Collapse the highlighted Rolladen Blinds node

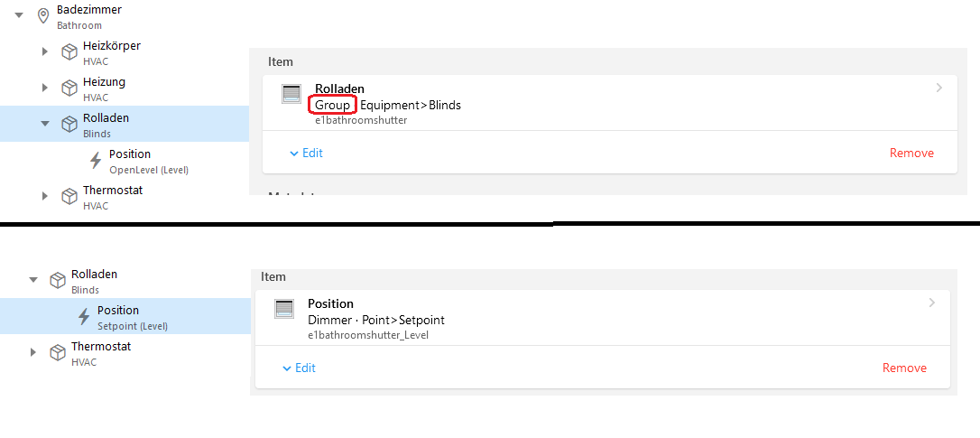click(x=45, y=124)
